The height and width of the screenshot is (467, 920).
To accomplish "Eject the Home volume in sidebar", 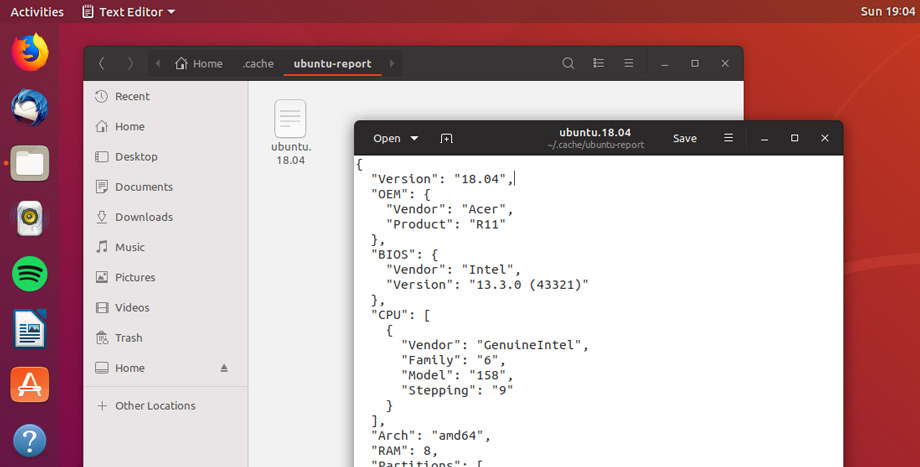I will [224, 368].
